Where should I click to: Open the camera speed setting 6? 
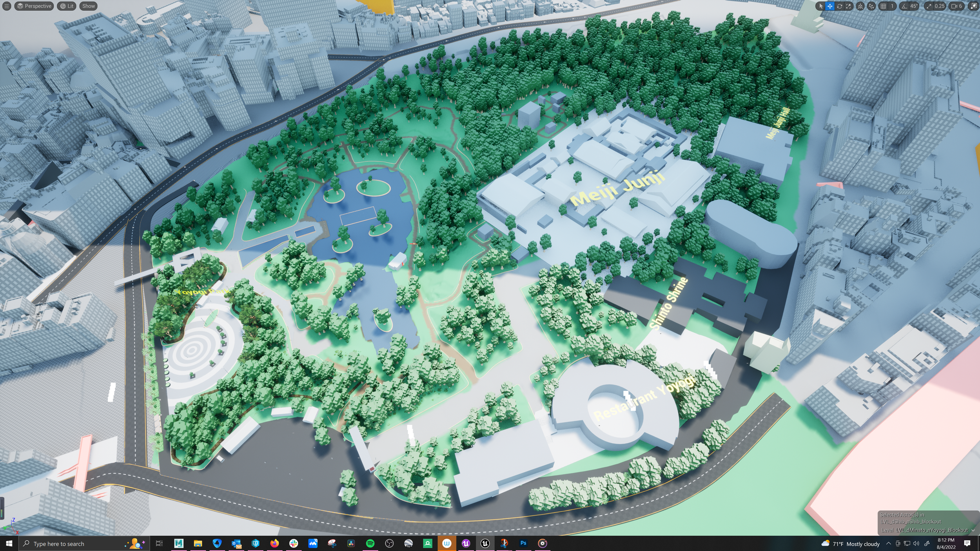[957, 6]
